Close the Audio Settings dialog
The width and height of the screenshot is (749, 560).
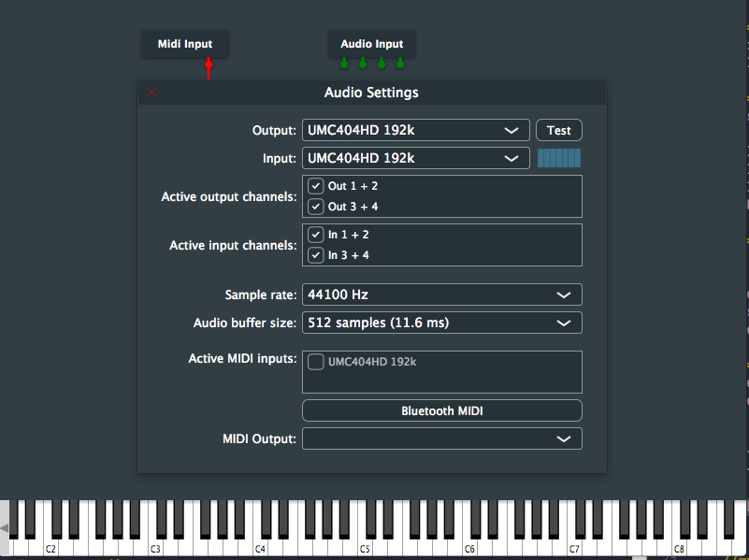(x=152, y=93)
